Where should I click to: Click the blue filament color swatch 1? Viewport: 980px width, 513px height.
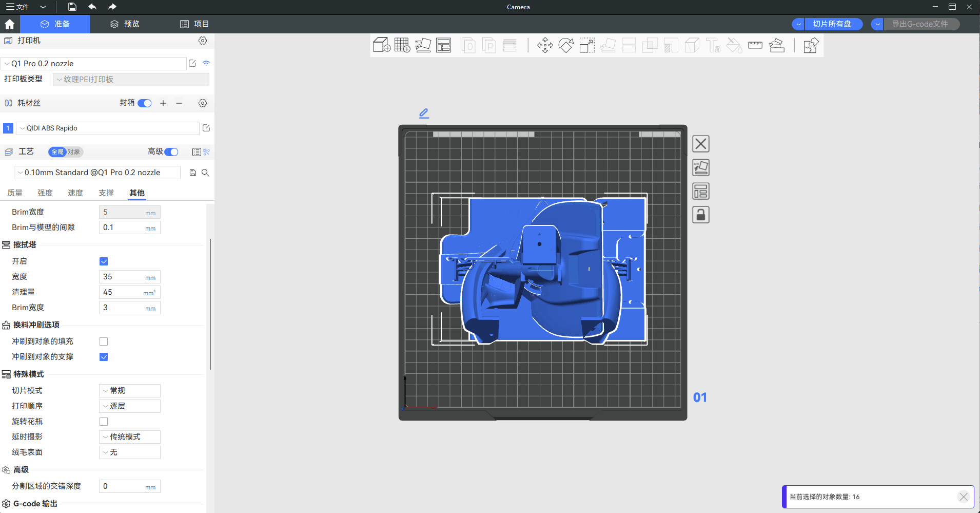8,128
